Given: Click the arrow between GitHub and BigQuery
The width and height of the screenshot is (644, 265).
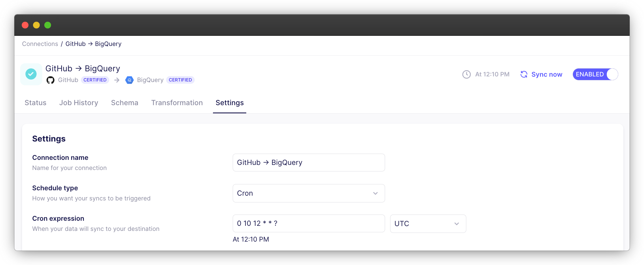Looking at the screenshot, I should pos(117,80).
